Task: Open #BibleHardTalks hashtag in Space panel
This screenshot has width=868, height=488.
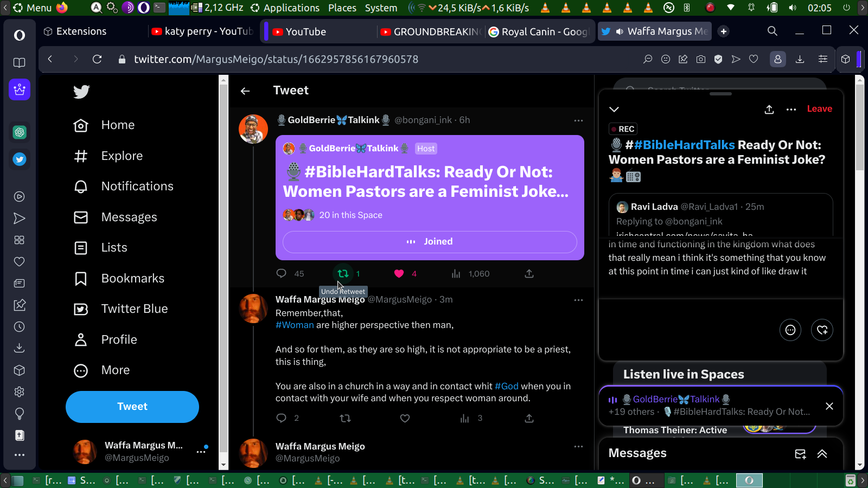Action: pos(684,145)
